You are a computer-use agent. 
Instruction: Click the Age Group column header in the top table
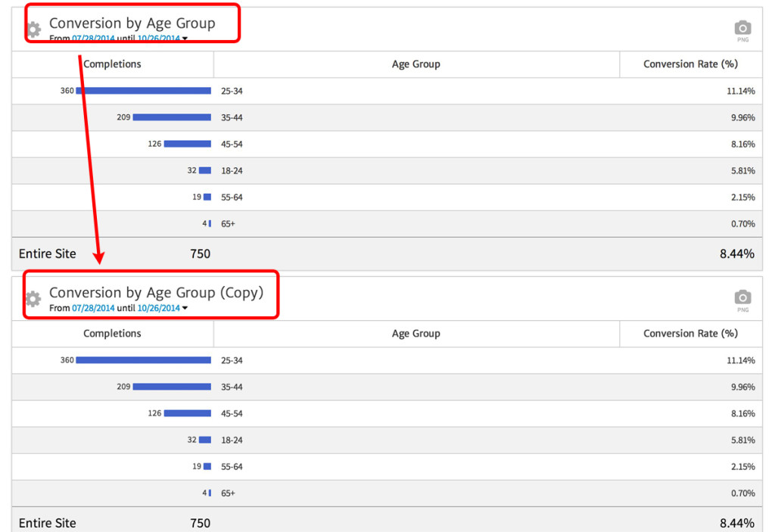coord(416,64)
